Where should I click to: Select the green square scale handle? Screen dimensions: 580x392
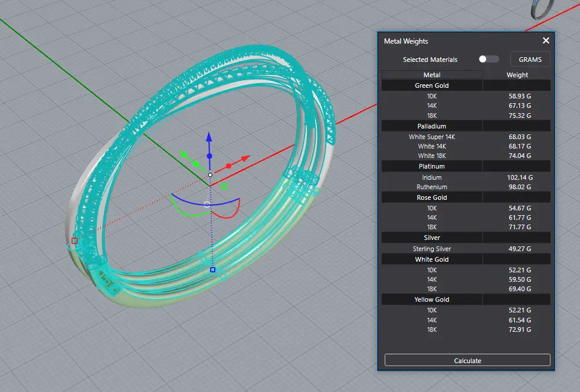pos(225,187)
